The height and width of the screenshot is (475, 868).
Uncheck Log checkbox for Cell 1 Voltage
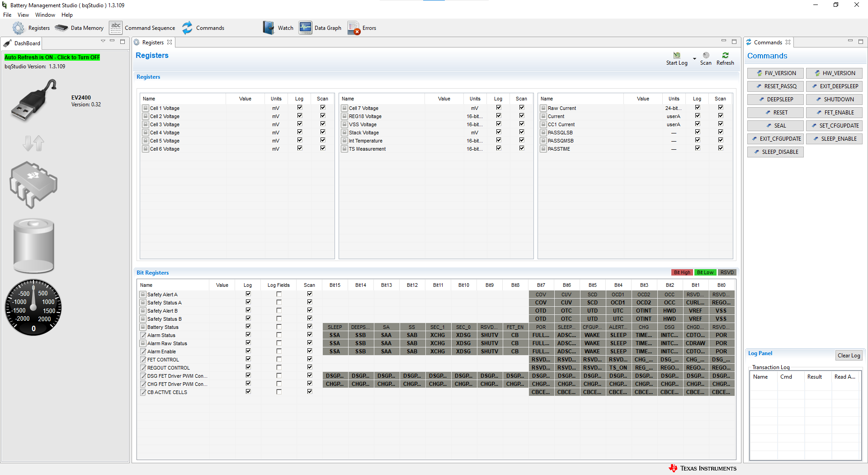click(299, 108)
